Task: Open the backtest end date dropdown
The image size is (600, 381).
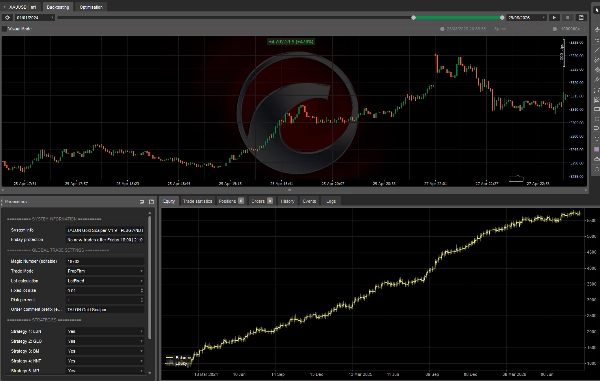Action: pos(527,18)
